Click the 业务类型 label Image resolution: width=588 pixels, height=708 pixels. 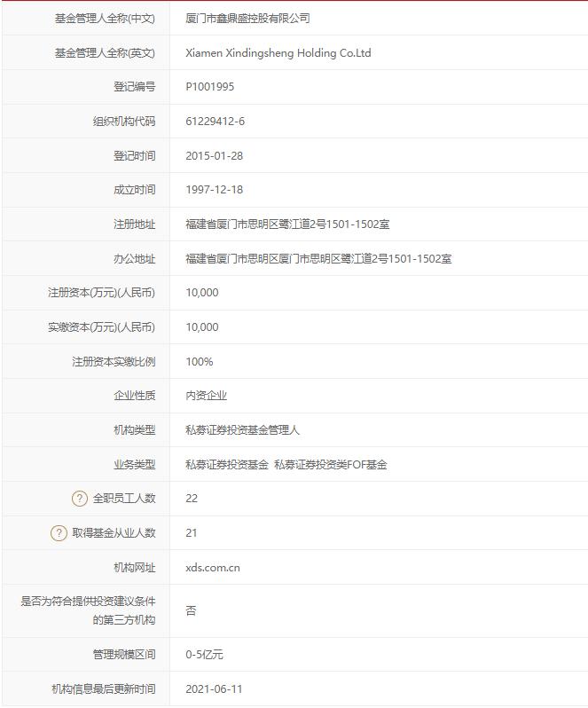click(x=135, y=465)
